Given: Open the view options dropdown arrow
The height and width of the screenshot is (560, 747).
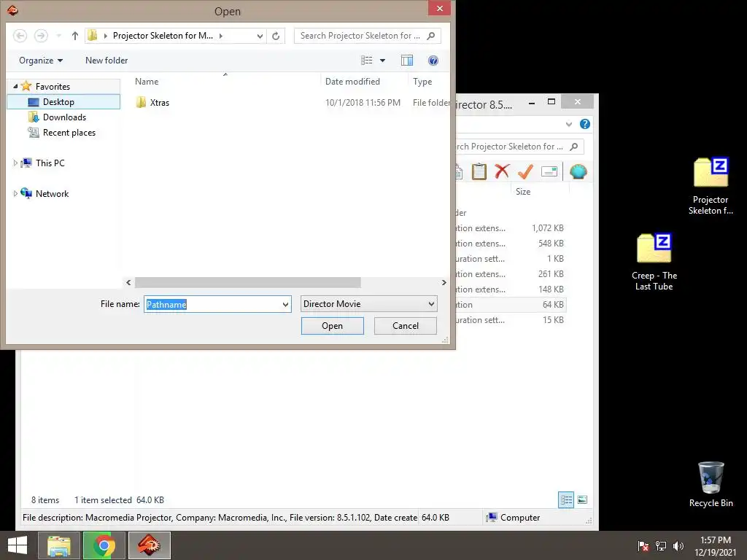Looking at the screenshot, I should click(x=382, y=61).
